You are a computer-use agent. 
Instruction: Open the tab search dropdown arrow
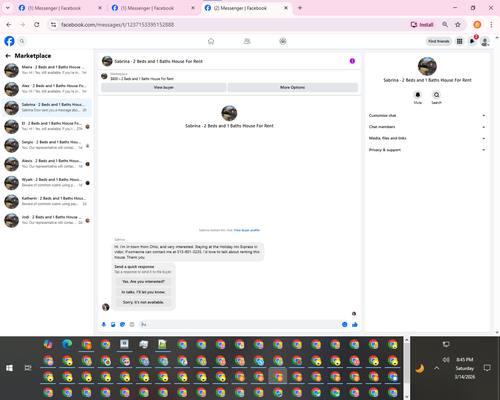(8, 8)
